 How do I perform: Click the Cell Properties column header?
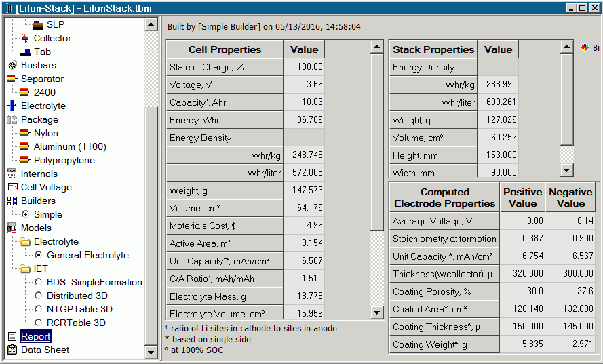click(x=225, y=49)
